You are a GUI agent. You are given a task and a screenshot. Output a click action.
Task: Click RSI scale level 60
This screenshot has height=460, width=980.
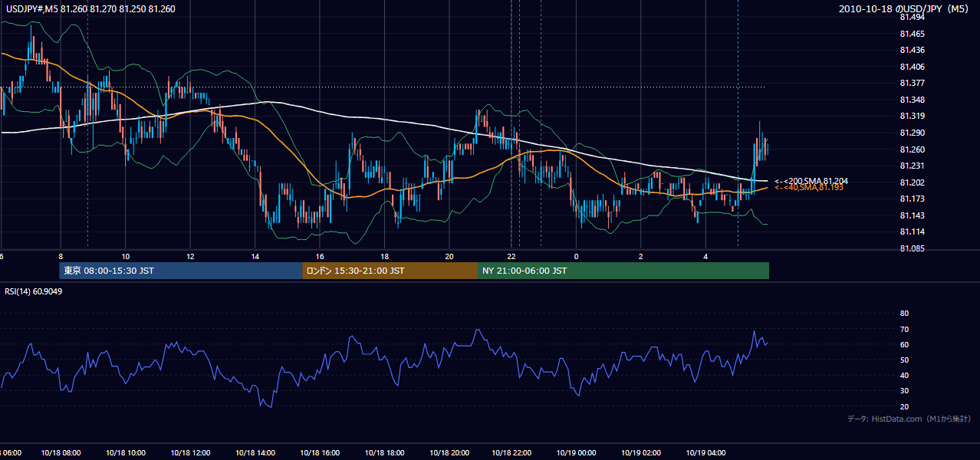click(904, 345)
